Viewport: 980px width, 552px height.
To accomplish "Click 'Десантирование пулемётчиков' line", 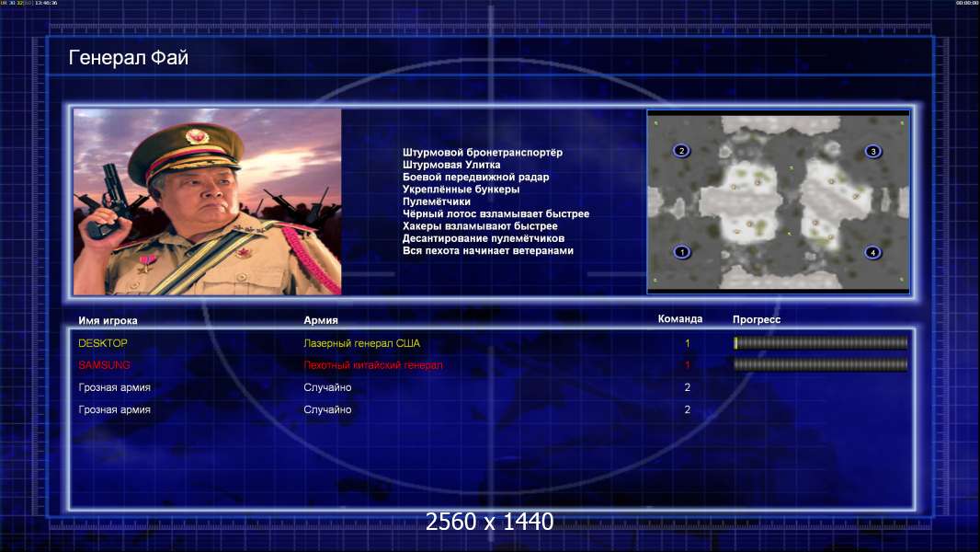I will pyautogui.click(x=484, y=238).
